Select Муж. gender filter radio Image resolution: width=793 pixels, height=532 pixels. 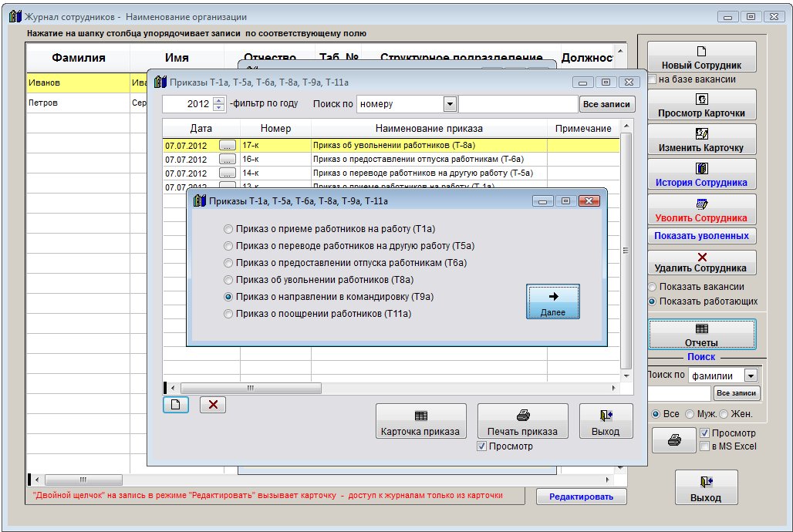(690, 414)
